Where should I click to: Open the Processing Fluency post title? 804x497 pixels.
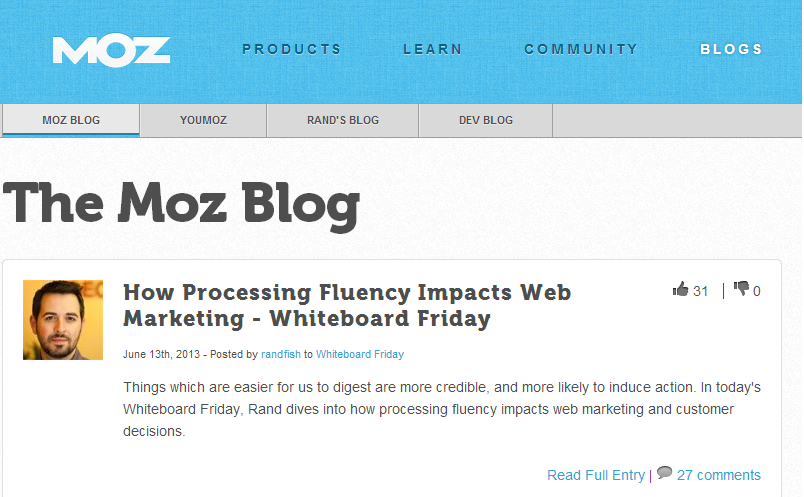347,305
